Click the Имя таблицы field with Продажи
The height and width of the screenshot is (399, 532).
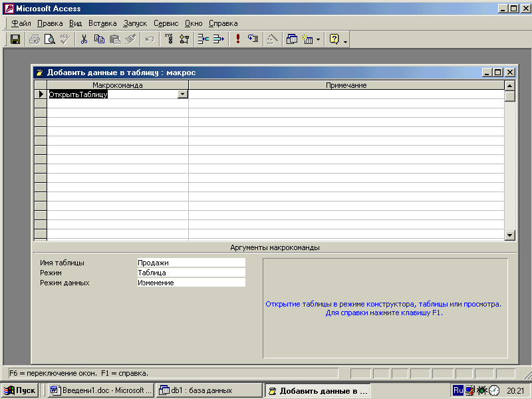(191, 263)
